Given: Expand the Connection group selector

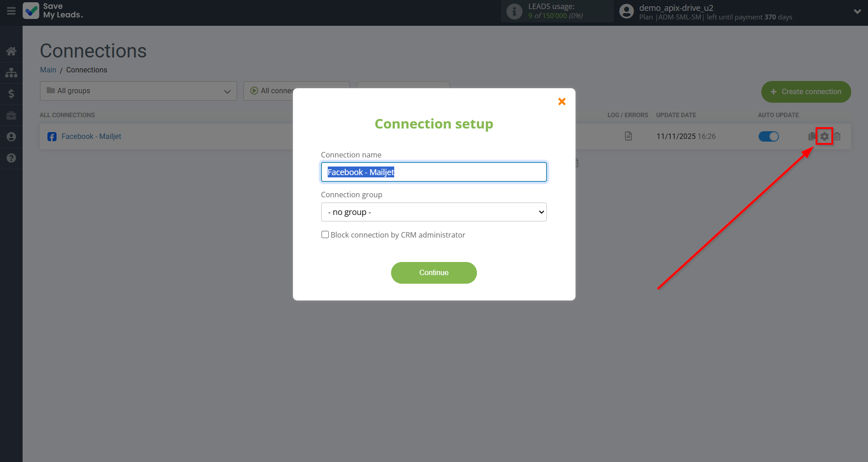Looking at the screenshot, I should (434, 212).
